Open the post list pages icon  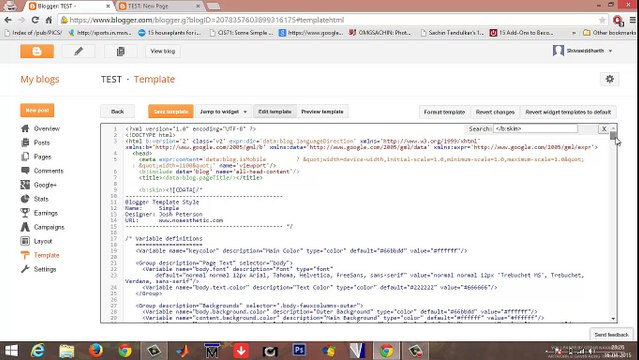pos(121,51)
